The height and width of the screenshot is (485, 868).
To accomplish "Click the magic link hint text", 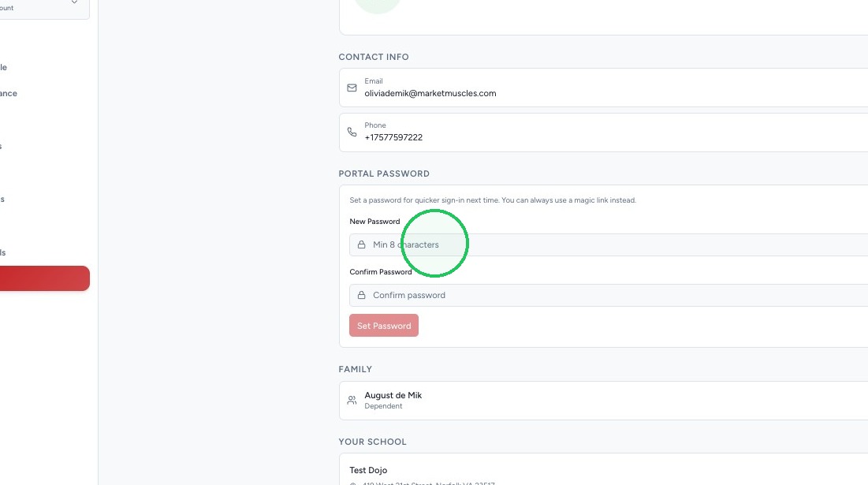I will pos(493,200).
